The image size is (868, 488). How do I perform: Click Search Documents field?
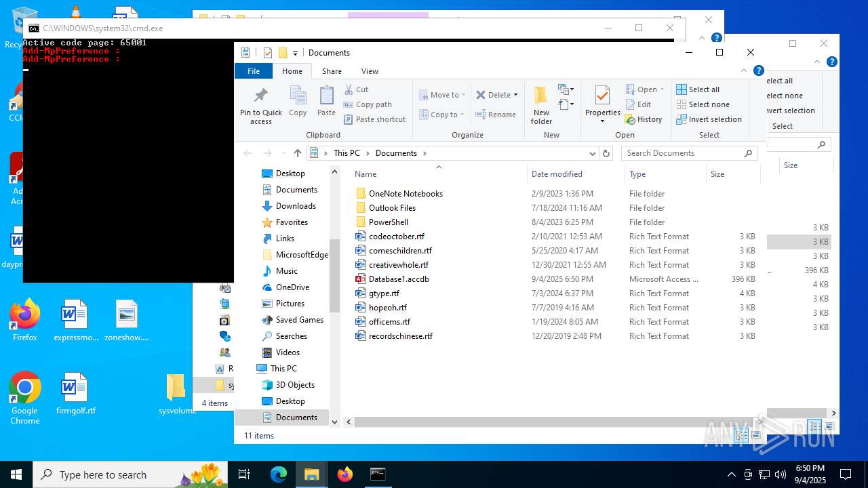click(x=689, y=153)
